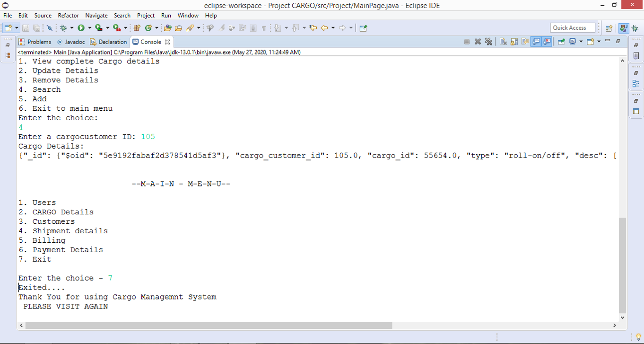The height and width of the screenshot is (344, 644).
Task: Open the Problems tab
Action: tap(35, 42)
